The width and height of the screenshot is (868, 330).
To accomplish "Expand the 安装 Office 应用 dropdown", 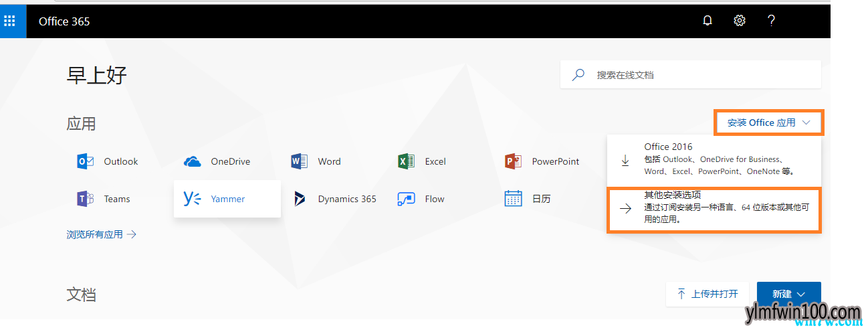I will tap(768, 122).
